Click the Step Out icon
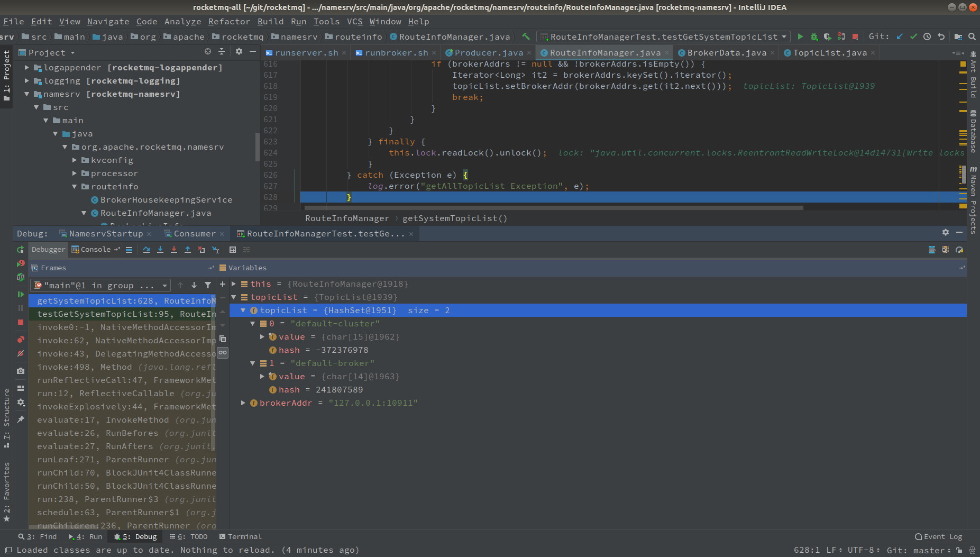This screenshot has height=557, width=980. point(188,250)
